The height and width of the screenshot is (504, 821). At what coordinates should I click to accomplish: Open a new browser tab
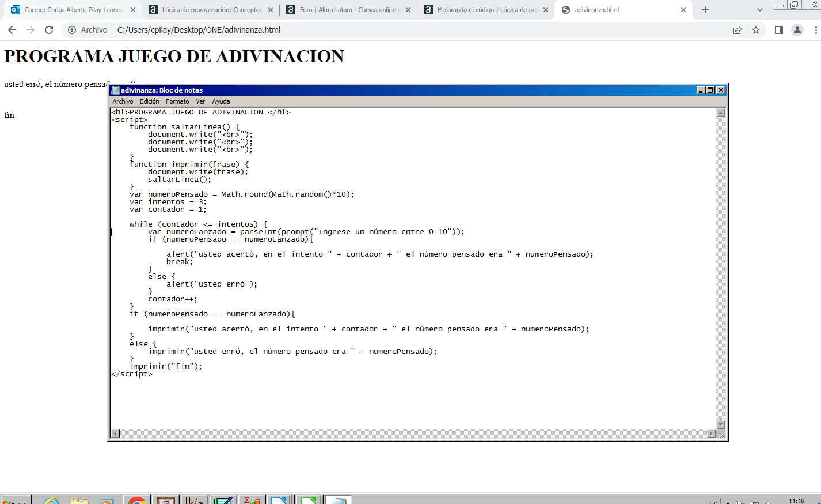pyautogui.click(x=705, y=10)
